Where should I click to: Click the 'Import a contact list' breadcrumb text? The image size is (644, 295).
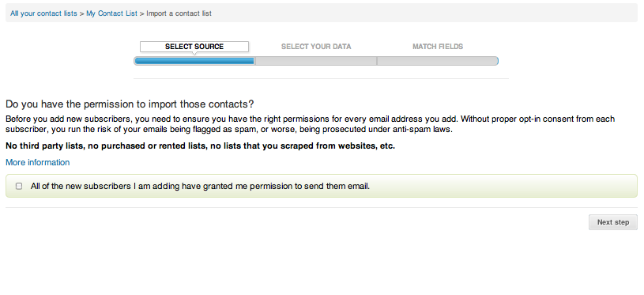click(x=179, y=13)
